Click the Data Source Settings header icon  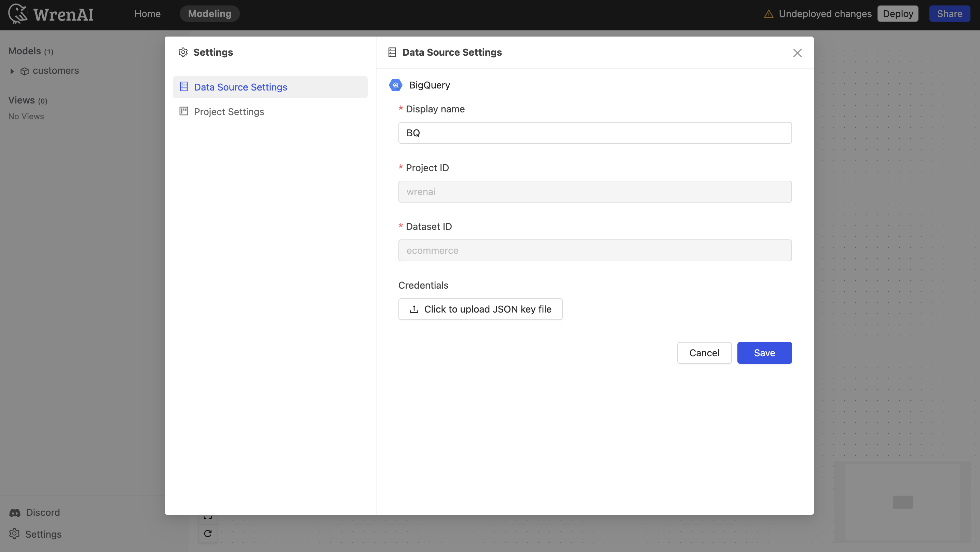pyautogui.click(x=392, y=52)
